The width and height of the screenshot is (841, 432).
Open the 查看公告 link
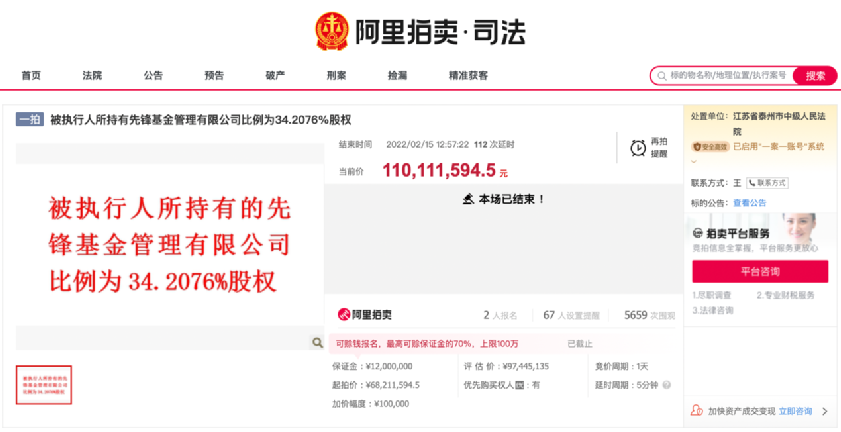click(750, 203)
